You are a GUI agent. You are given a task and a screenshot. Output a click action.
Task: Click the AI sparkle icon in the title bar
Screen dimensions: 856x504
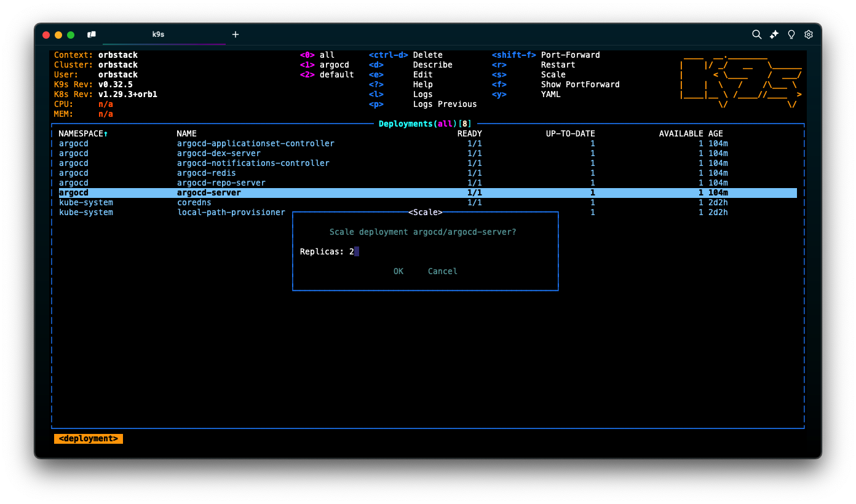[774, 34]
